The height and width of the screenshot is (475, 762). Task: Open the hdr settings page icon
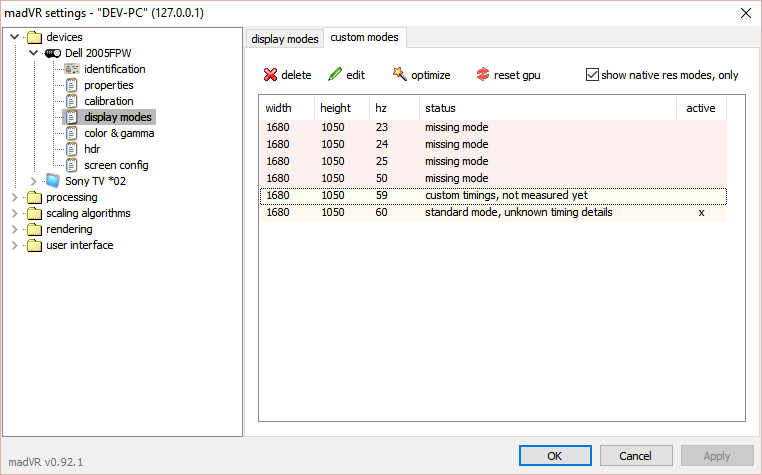click(71, 149)
